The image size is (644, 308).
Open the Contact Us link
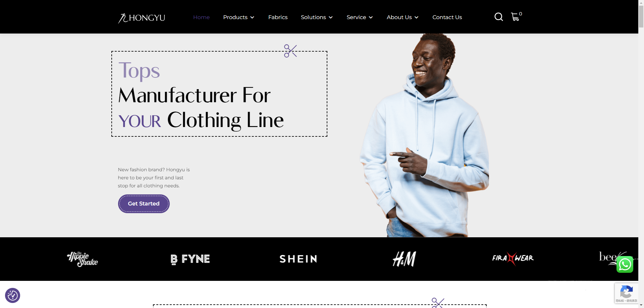[x=447, y=17]
